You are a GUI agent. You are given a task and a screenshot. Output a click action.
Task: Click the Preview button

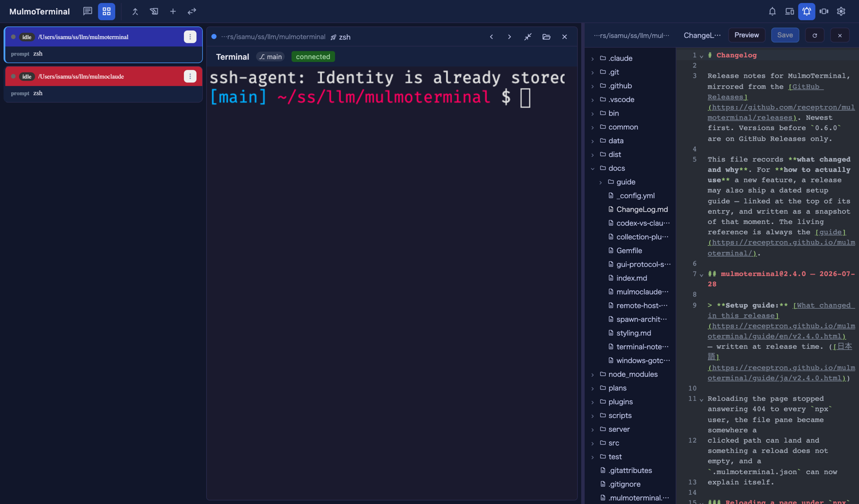(747, 35)
